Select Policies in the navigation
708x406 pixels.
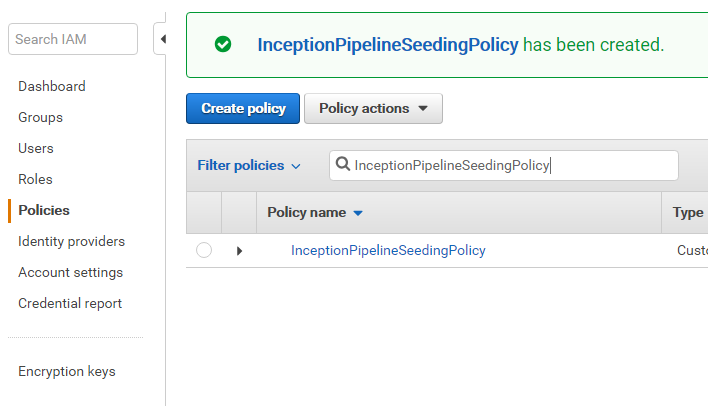(44, 210)
